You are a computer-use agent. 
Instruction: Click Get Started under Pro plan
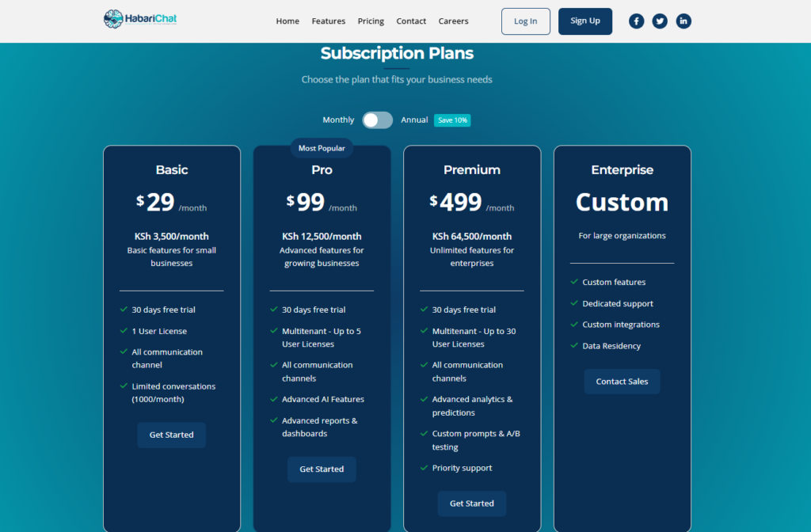pyautogui.click(x=322, y=469)
